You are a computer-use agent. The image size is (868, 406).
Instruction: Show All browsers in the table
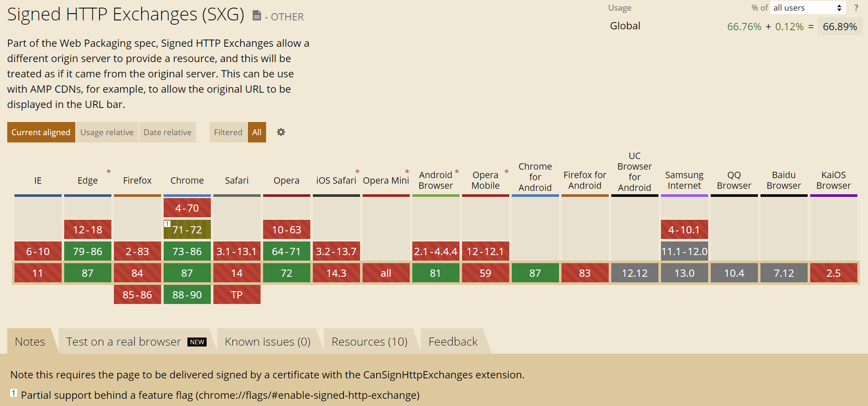coord(257,132)
